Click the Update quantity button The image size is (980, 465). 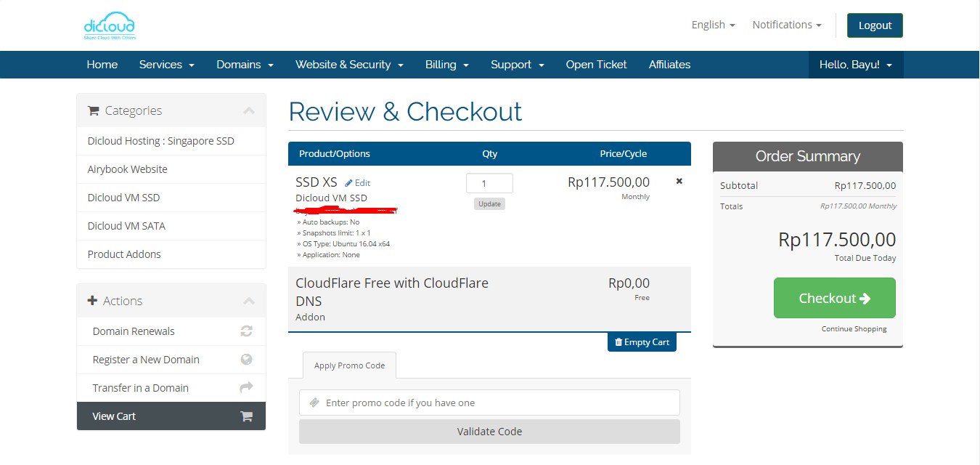pos(489,204)
